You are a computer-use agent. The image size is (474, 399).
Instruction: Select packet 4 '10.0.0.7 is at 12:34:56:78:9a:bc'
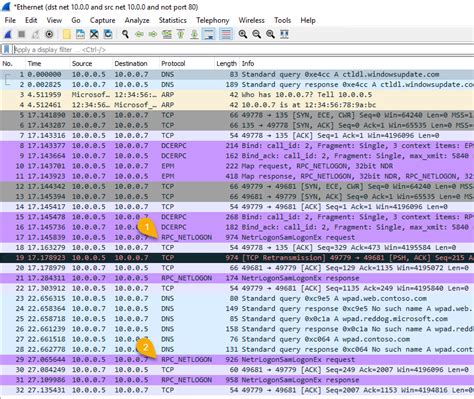click(x=237, y=105)
